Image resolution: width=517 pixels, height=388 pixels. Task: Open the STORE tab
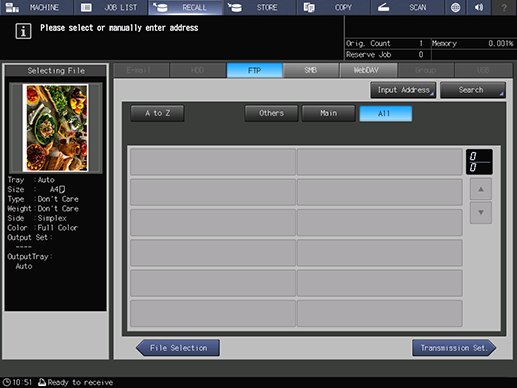[260, 7]
